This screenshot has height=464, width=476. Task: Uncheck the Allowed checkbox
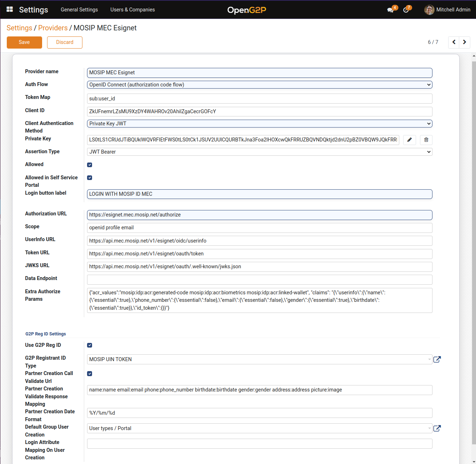(90, 165)
